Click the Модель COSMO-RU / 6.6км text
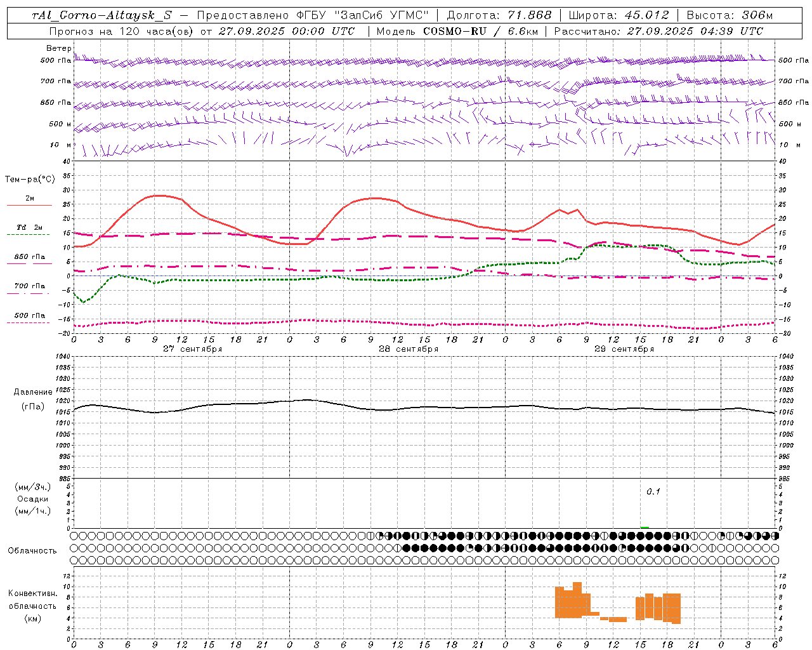The height and width of the screenshot is (650, 812). pos(457,31)
